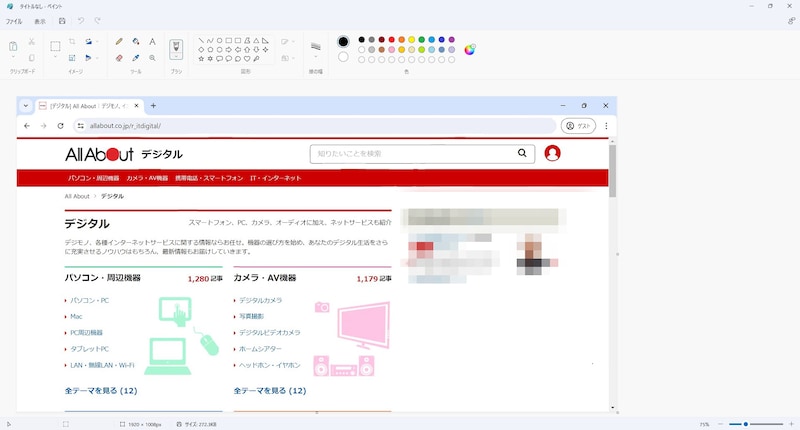Zoom out with the minus button

(x=720, y=424)
